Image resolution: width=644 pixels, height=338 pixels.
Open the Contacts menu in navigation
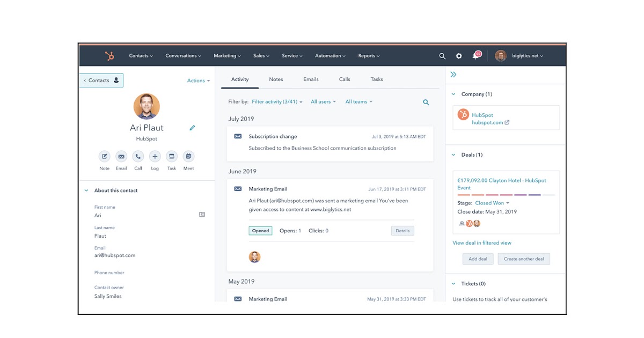[141, 56]
